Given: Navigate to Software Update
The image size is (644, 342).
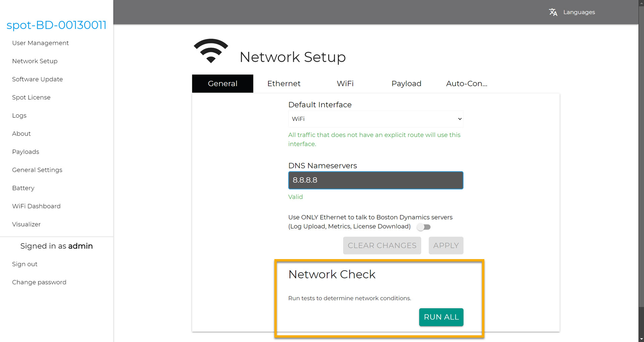Looking at the screenshot, I should click(x=37, y=79).
